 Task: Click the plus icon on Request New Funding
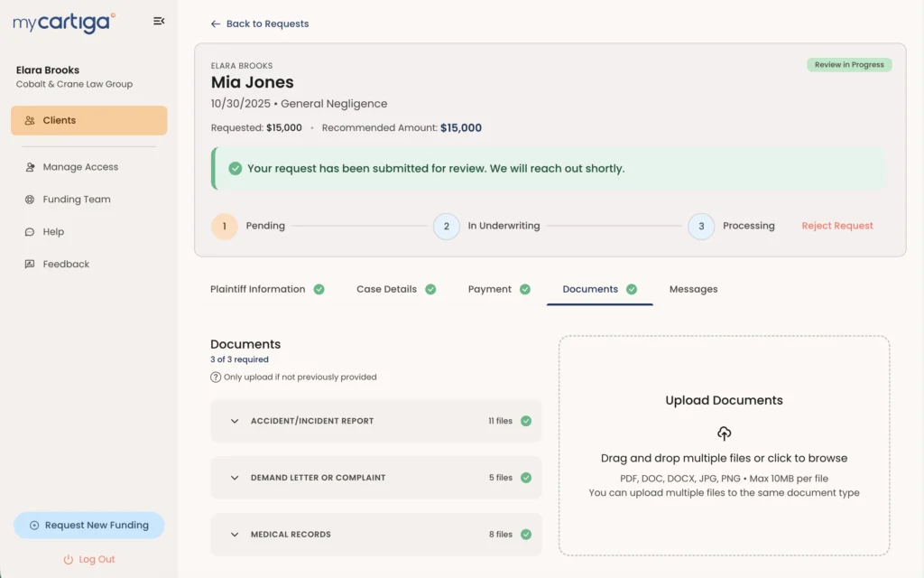(x=34, y=526)
